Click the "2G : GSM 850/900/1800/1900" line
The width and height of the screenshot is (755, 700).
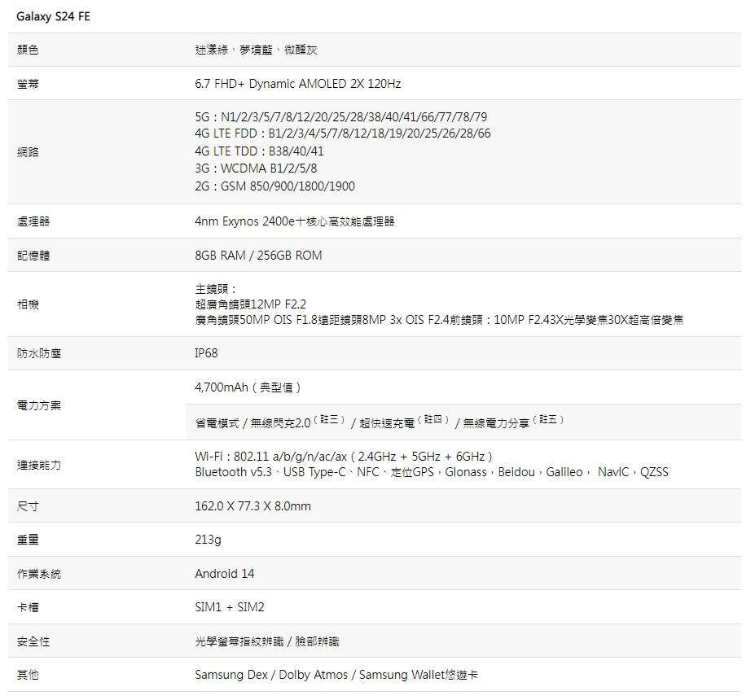274,186
